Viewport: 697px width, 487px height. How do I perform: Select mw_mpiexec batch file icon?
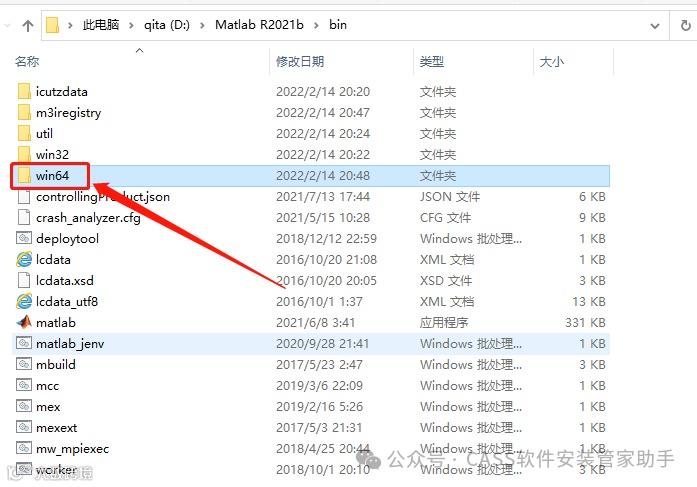tap(24, 448)
